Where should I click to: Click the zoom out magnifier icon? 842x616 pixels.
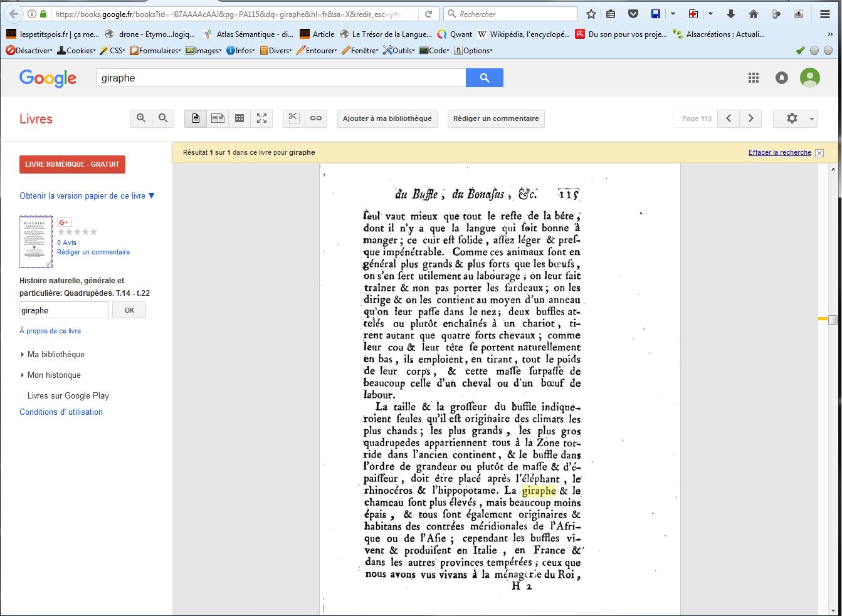tap(163, 118)
